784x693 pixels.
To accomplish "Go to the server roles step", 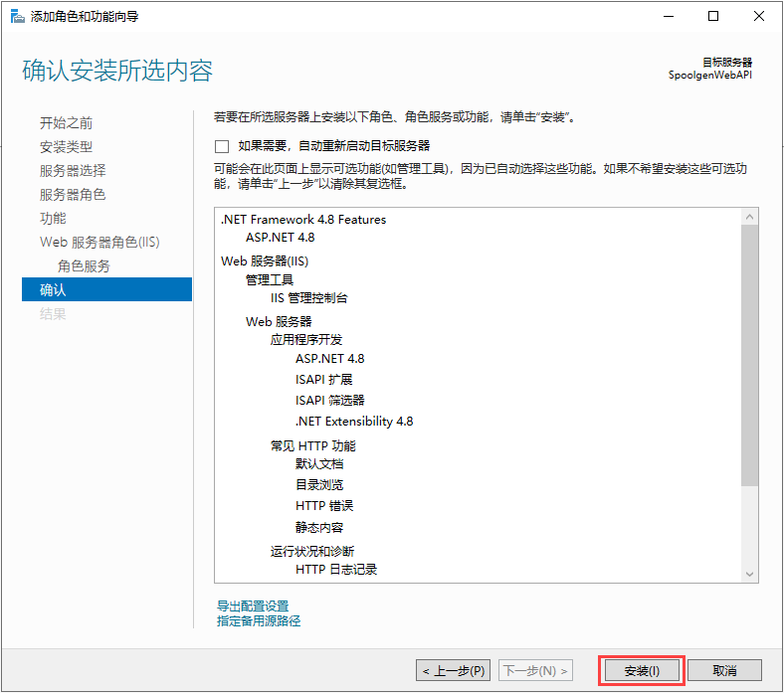I will (72, 195).
